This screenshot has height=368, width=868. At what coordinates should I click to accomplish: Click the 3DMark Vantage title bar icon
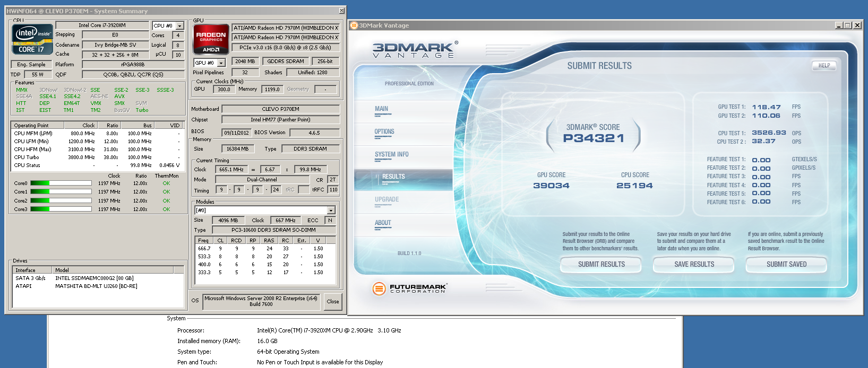(354, 25)
